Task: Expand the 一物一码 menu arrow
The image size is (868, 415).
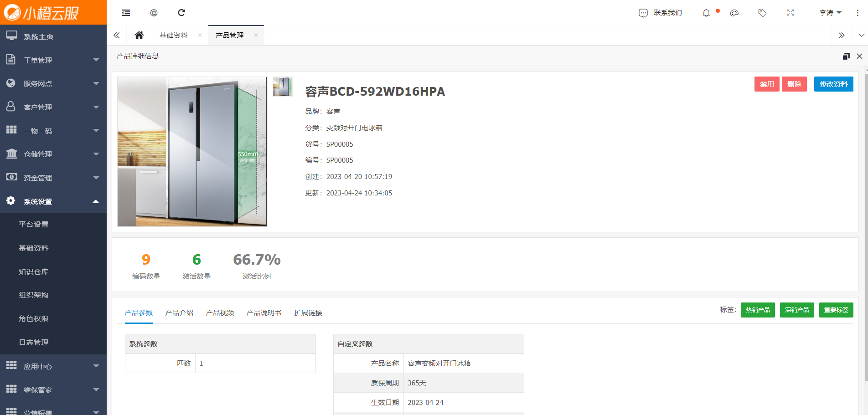Action: pyautogui.click(x=96, y=130)
